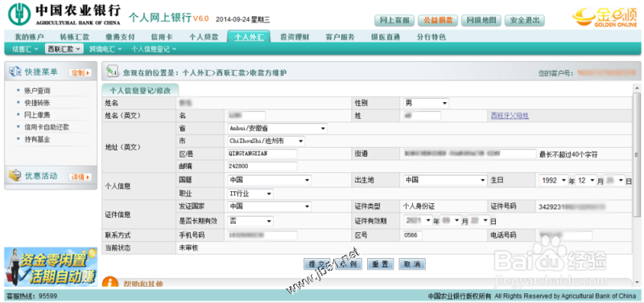This screenshot has height=303, width=644.
Task: Open the 持有基金 quick link
Action: pyautogui.click(x=37, y=139)
